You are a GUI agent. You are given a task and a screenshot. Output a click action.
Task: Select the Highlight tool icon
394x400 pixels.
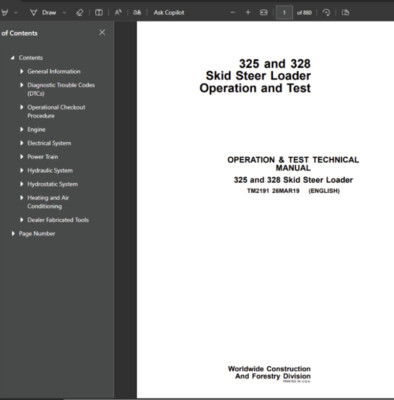pos(5,13)
